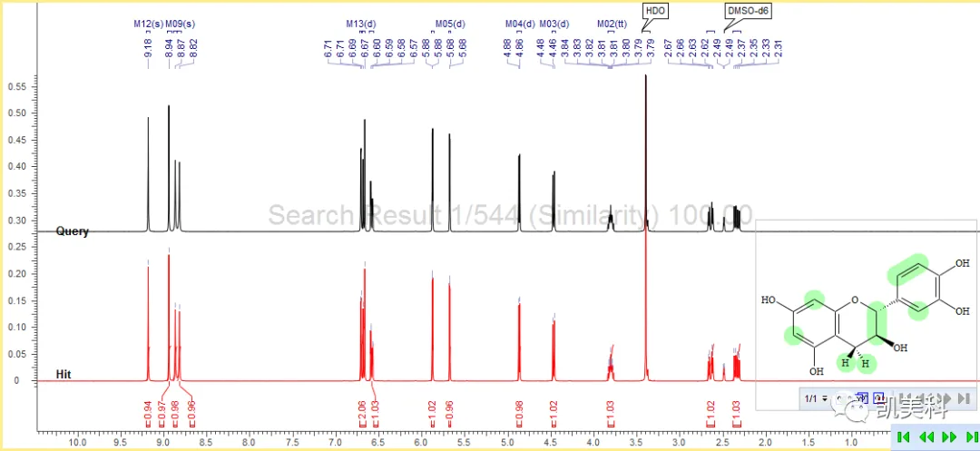The width and height of the screenshot is (980, 451).
Task: Click the black Query peak at 9.18 ppm
Action: pos(148,175)
